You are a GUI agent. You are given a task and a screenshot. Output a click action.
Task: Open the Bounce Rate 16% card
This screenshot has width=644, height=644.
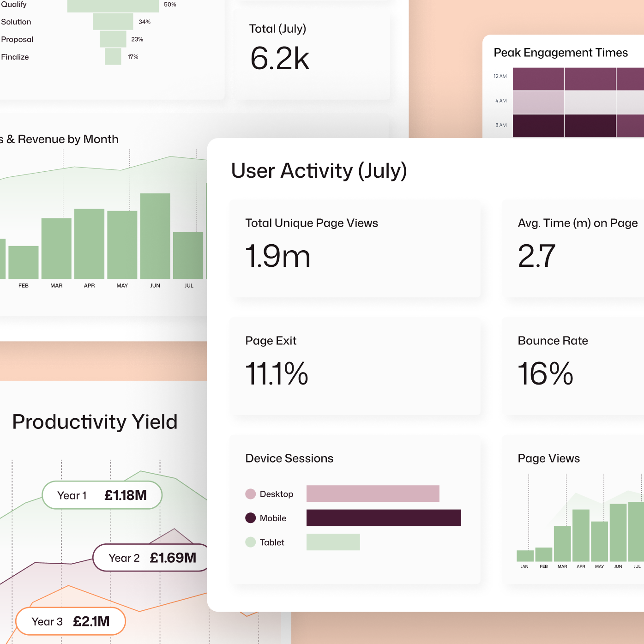coord(573,367)
